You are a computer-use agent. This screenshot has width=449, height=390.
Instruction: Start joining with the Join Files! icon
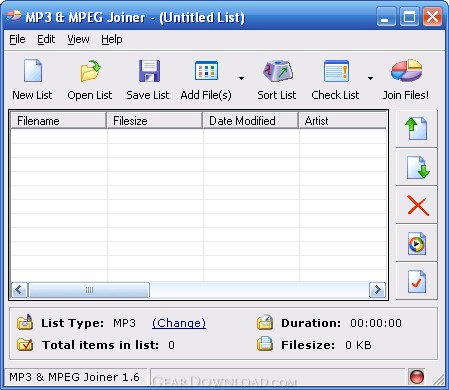pos(406,71)
